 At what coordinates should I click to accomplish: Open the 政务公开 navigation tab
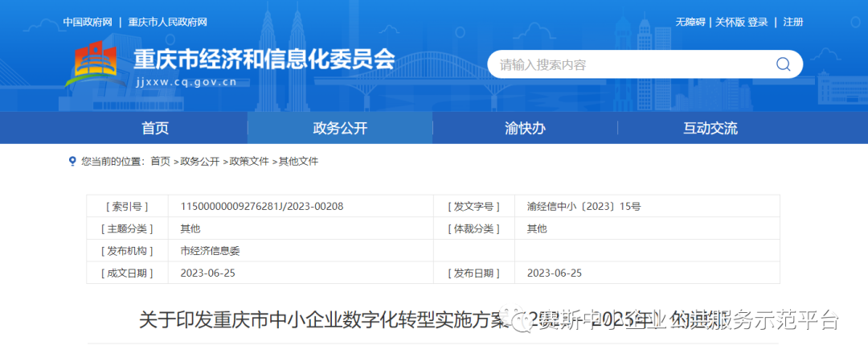340,129
